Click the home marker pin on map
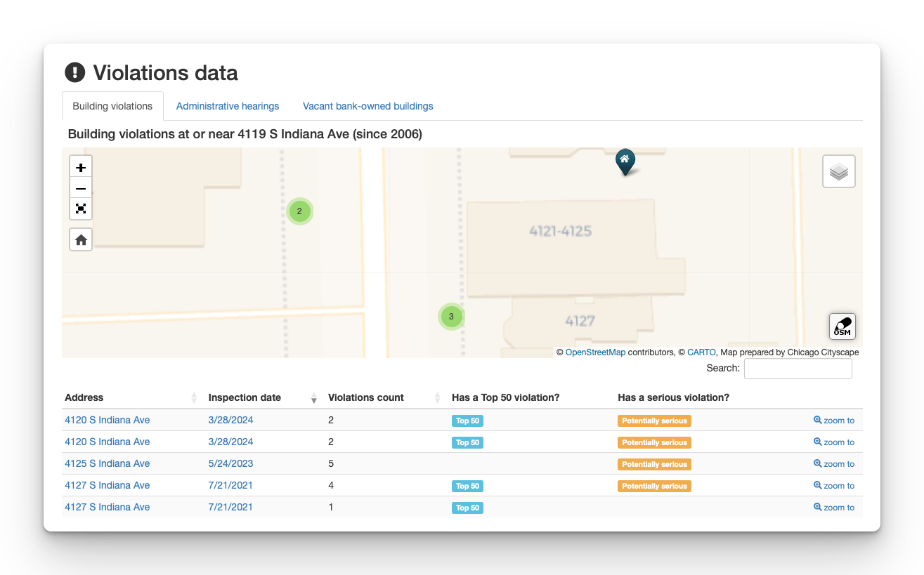Viewport: 924px width, 575px height. (x=625, y=161)
